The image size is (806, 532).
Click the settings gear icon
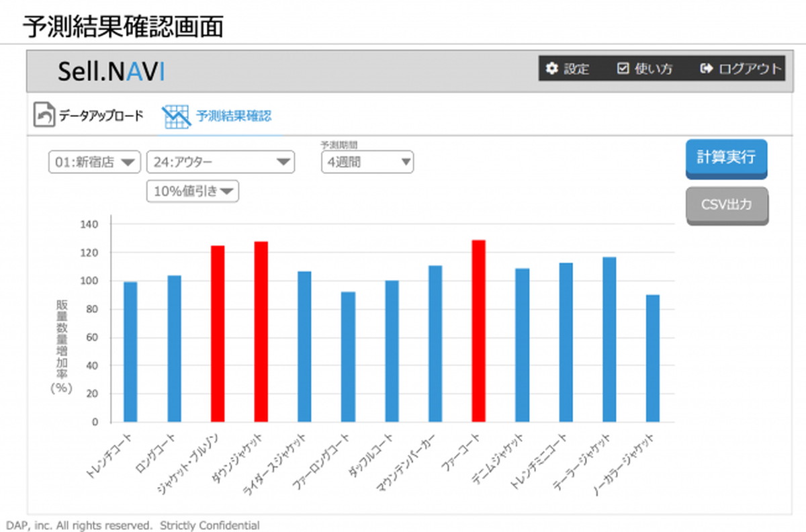coord(552,69)
